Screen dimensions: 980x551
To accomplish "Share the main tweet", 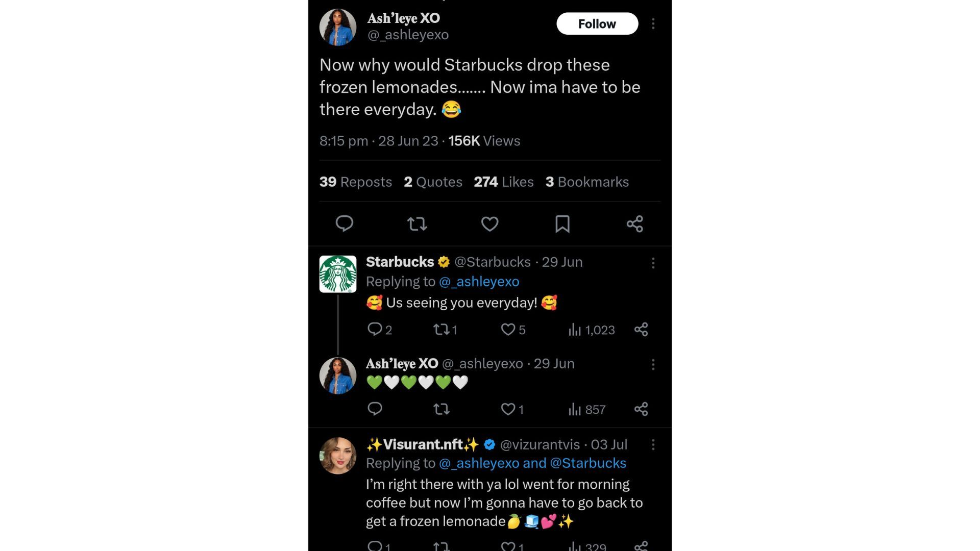I will point(634,223).
